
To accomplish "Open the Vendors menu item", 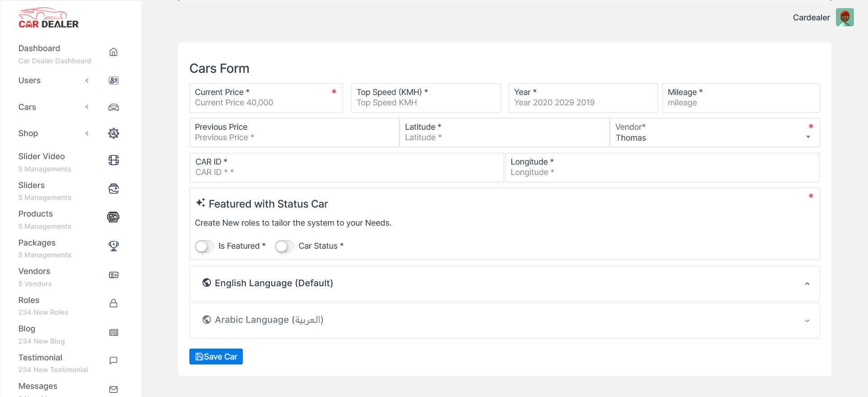I will pyautogui.click(x=34, y=271).
